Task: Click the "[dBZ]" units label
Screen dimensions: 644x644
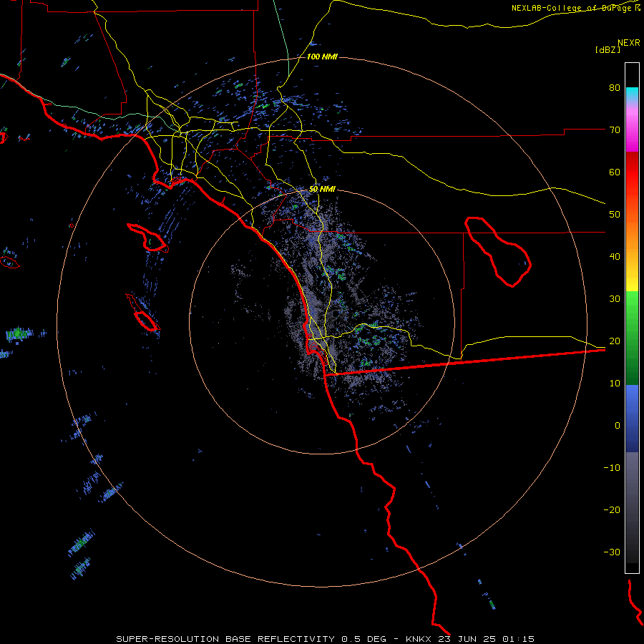Action: coord(608,49)
